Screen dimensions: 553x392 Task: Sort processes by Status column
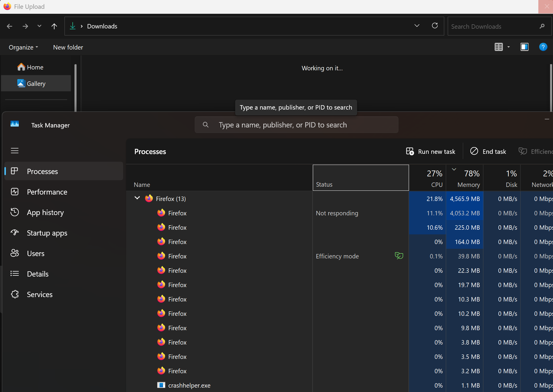(x=361, y=178)
